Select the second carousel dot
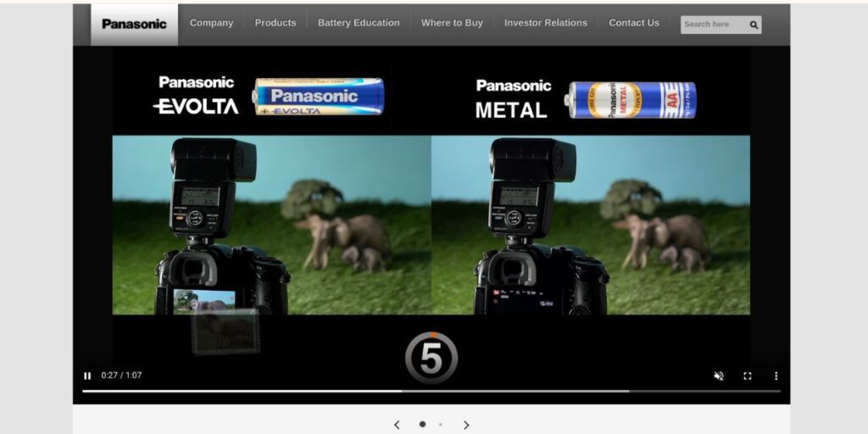Viewport: 868px width, 434px height. tap(440, 425)
